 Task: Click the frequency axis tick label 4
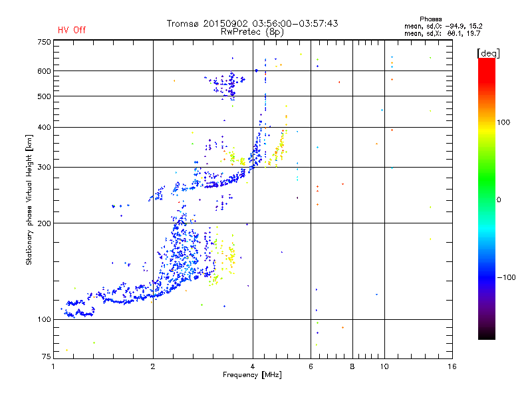253,366
